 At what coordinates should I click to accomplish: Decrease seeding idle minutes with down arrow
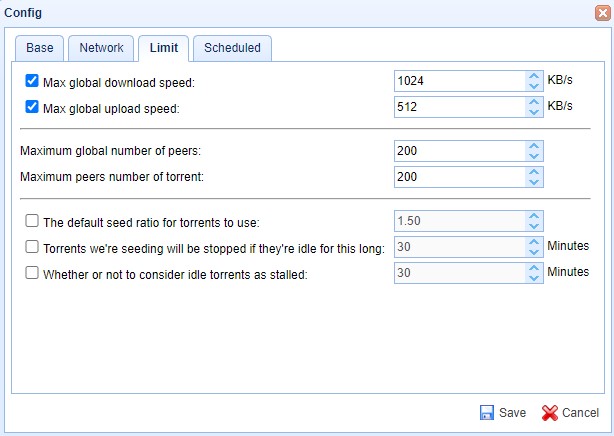534,252
